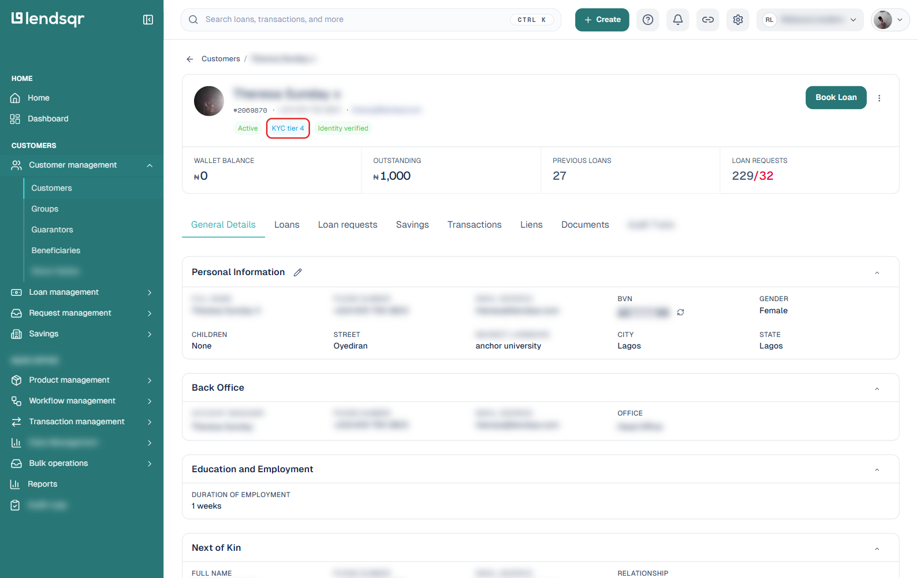Go back using the arrow beside Customers

tap(189, 59)
